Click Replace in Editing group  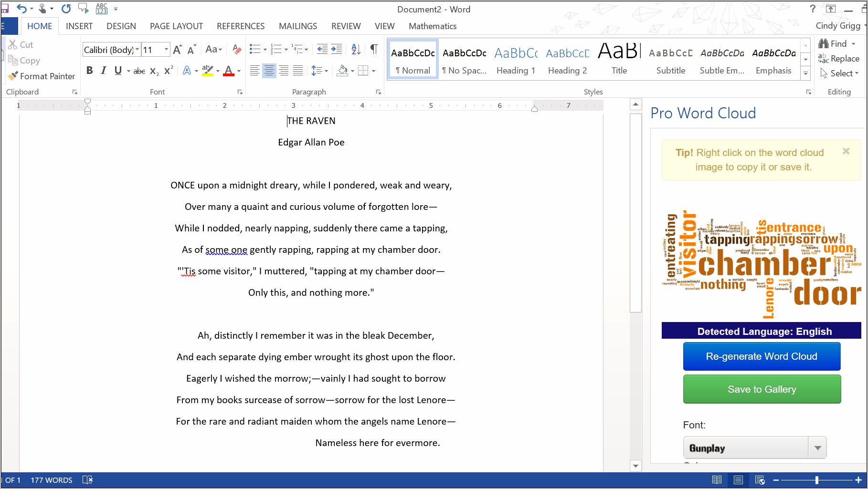coord(839,58)
